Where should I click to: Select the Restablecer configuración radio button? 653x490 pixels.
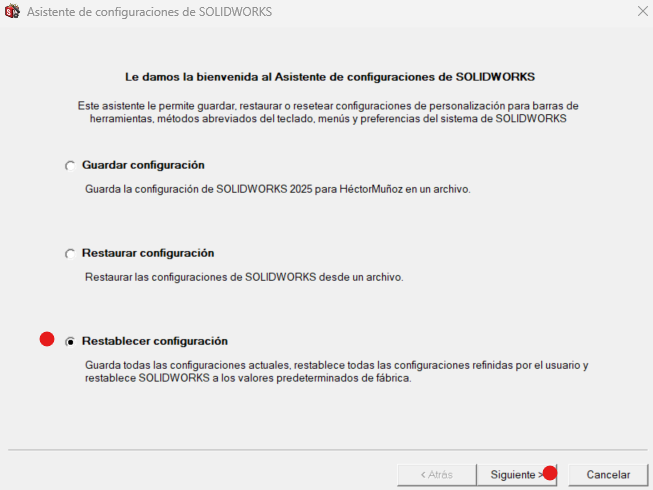point(70,342)
